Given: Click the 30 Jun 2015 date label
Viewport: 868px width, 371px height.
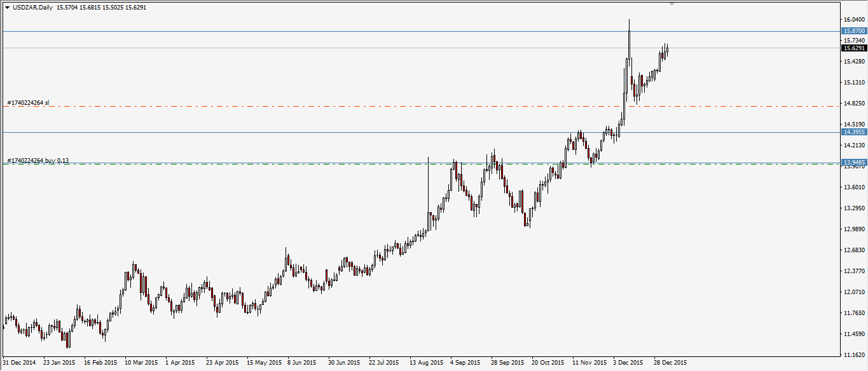Looking at the screenshot, I should (344, 363).
